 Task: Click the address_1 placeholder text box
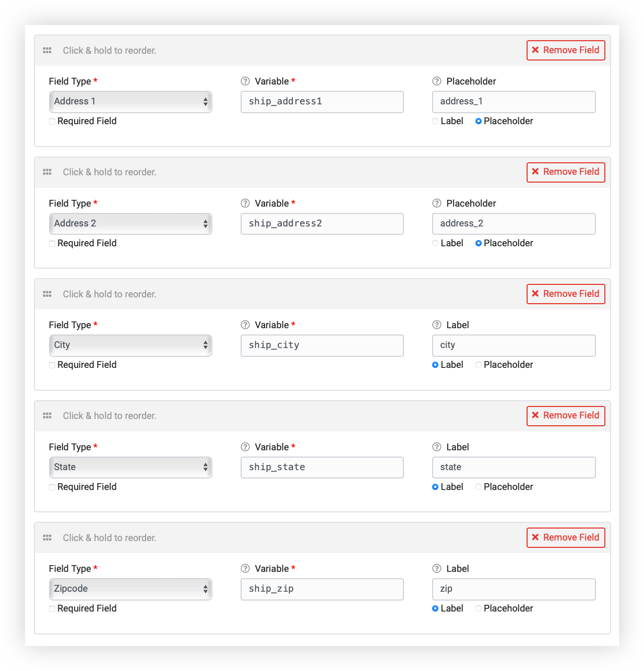tap(514, 101)
